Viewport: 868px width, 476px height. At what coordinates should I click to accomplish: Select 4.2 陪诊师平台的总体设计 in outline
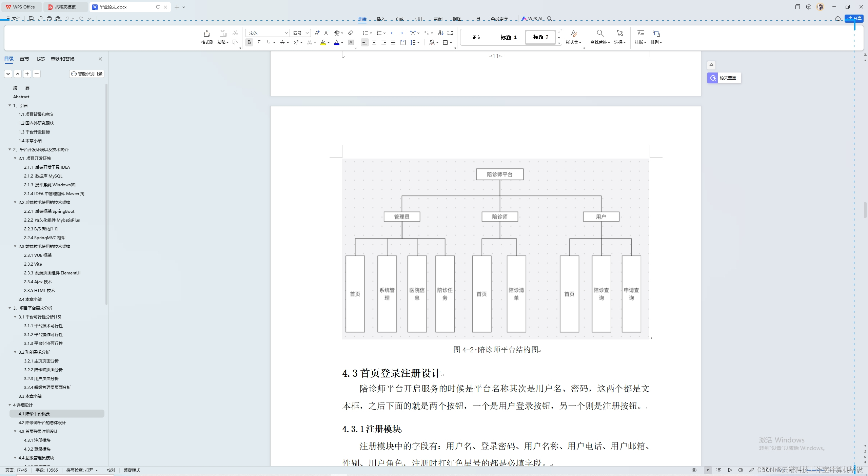pyautogui.click(x=42, y=422)
